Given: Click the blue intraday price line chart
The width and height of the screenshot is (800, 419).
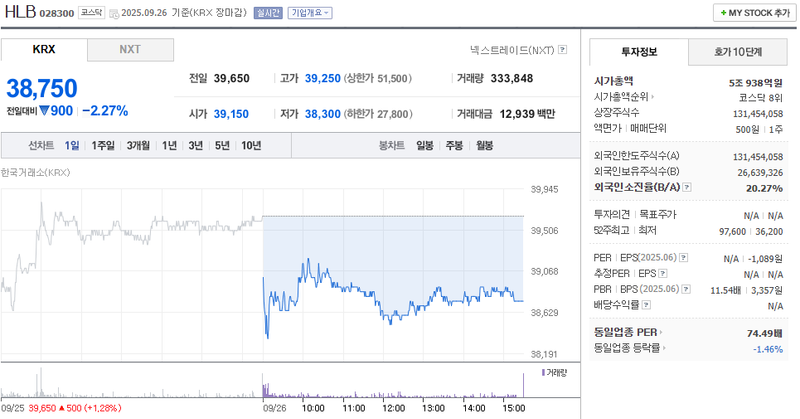Looking at the screenshot, I should tap(393, 298).
